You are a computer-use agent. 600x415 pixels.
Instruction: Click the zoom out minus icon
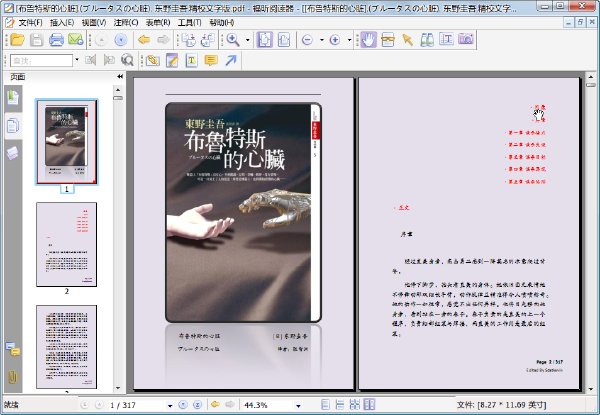(x=307, y=40)
